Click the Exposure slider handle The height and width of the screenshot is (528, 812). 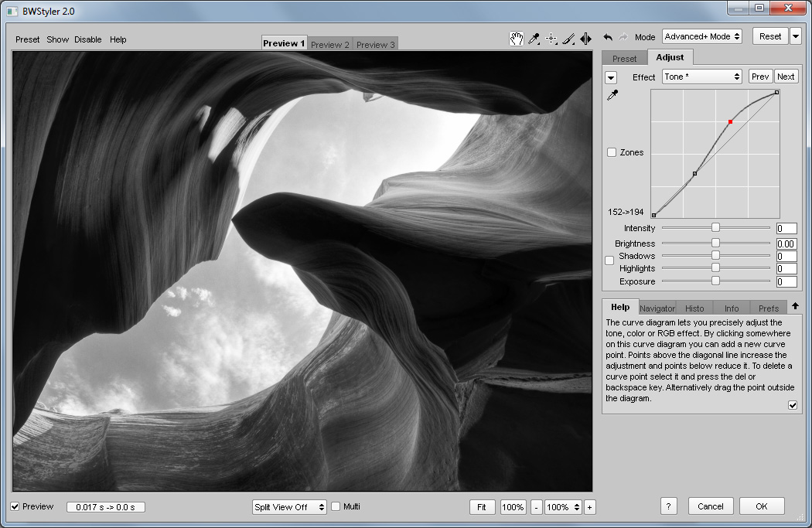715,281
